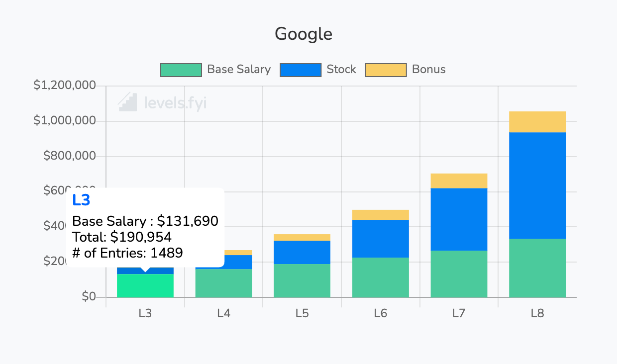Click the Bonus legend color box
The width and height of the screenshot is (617, 364).
pyautogui.click(x=386, y=70)
